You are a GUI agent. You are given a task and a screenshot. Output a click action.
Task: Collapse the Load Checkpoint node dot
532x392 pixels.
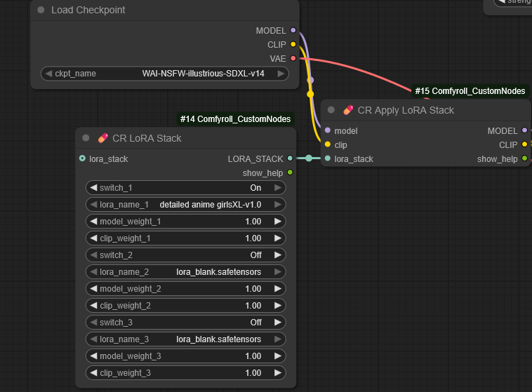coord(41,11)
